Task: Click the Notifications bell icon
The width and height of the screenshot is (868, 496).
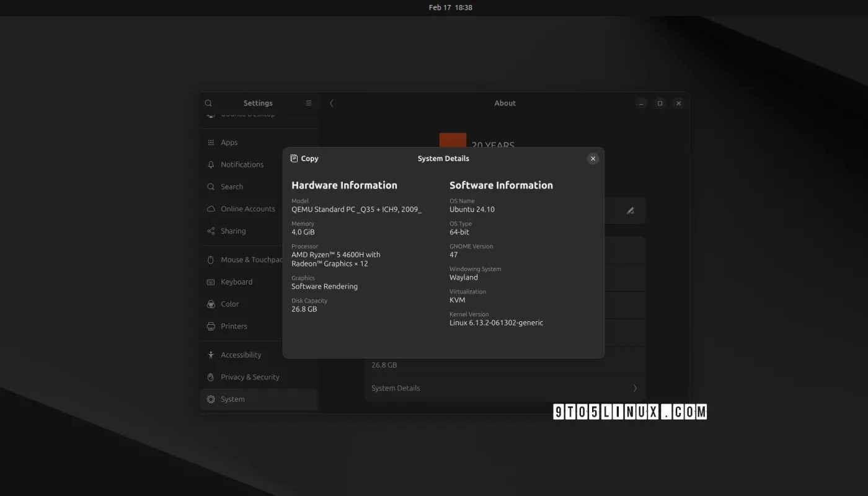Action: 211,165
